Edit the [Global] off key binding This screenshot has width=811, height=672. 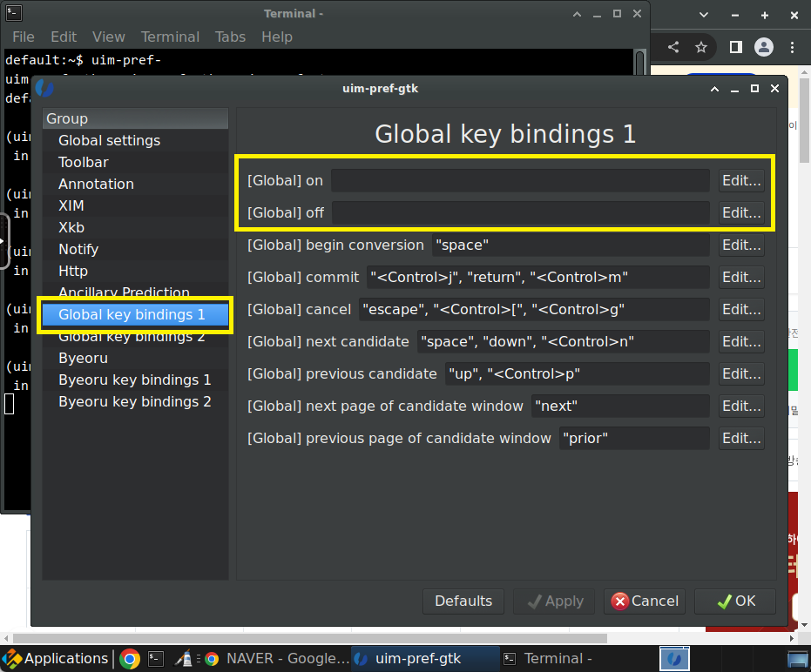(x=741, y=213)
